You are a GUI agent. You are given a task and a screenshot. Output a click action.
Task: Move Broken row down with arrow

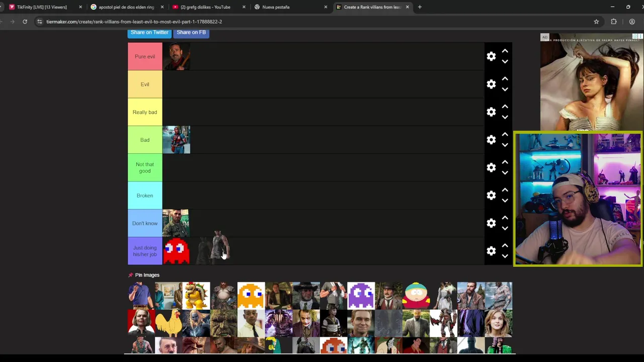(505, 201)
